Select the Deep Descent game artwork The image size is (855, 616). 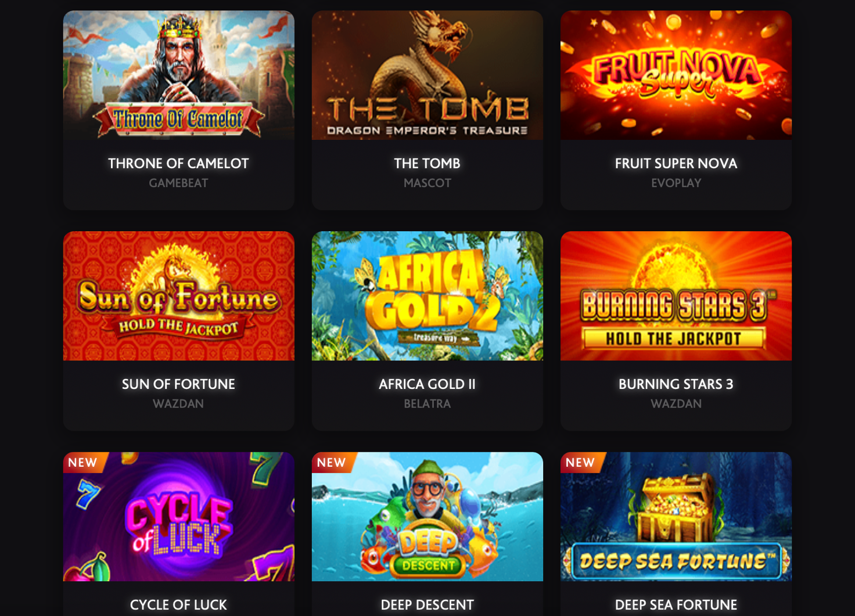[427, 517]
